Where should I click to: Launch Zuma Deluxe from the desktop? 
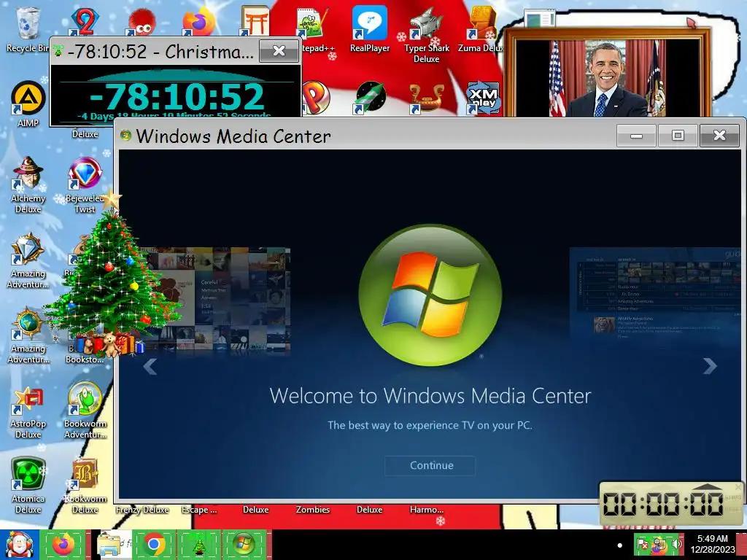click(481, 29)
